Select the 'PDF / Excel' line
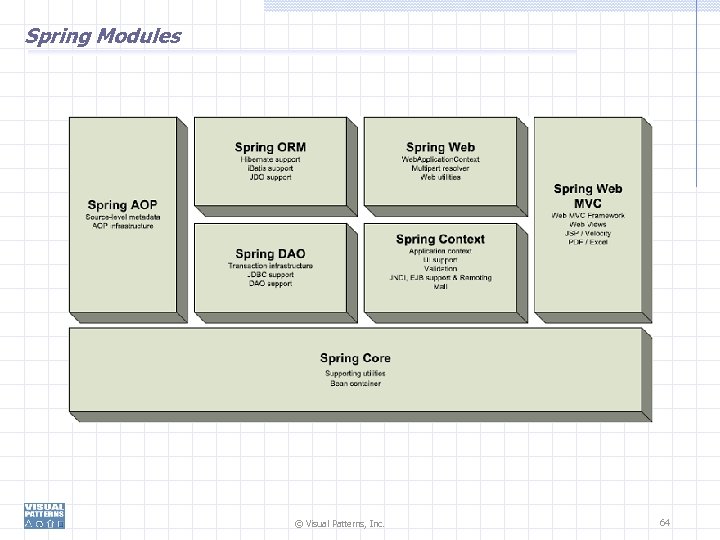The height and width of the screenshot is (540, 720). click(x=588, y=242)
